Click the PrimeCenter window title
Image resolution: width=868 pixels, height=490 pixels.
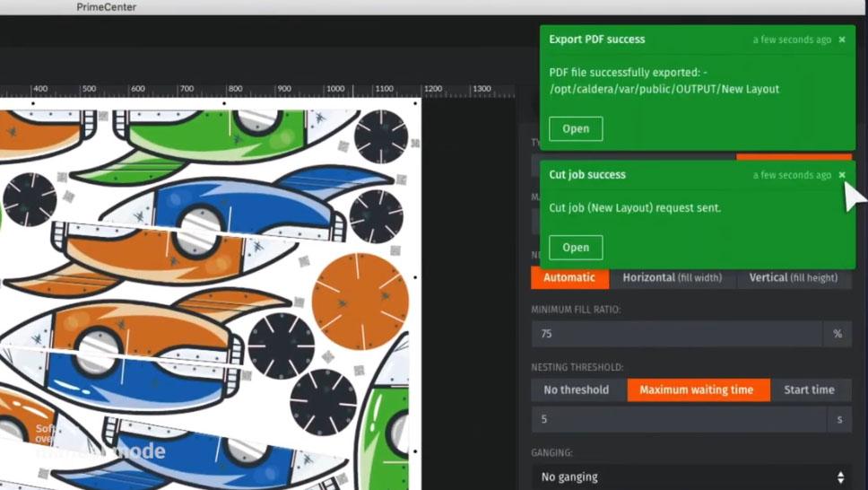107,7
